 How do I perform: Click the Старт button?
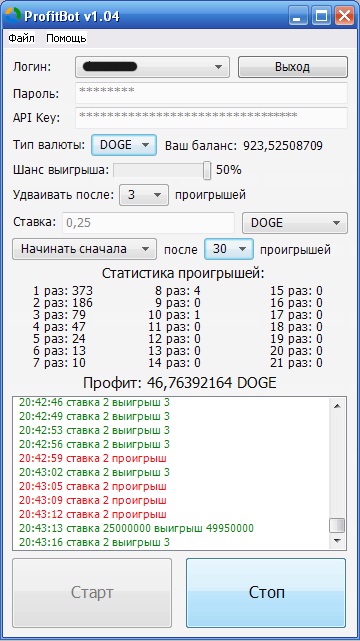click(x=92, y=593)
